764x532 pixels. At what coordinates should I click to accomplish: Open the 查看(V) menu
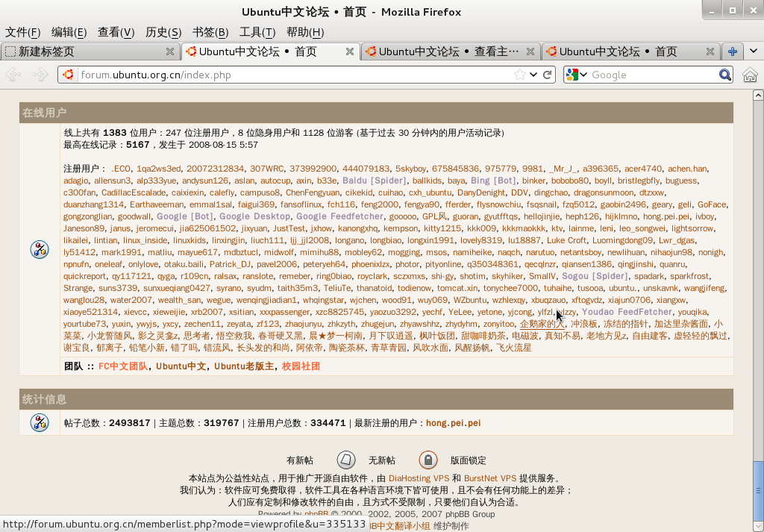(116, 32)
